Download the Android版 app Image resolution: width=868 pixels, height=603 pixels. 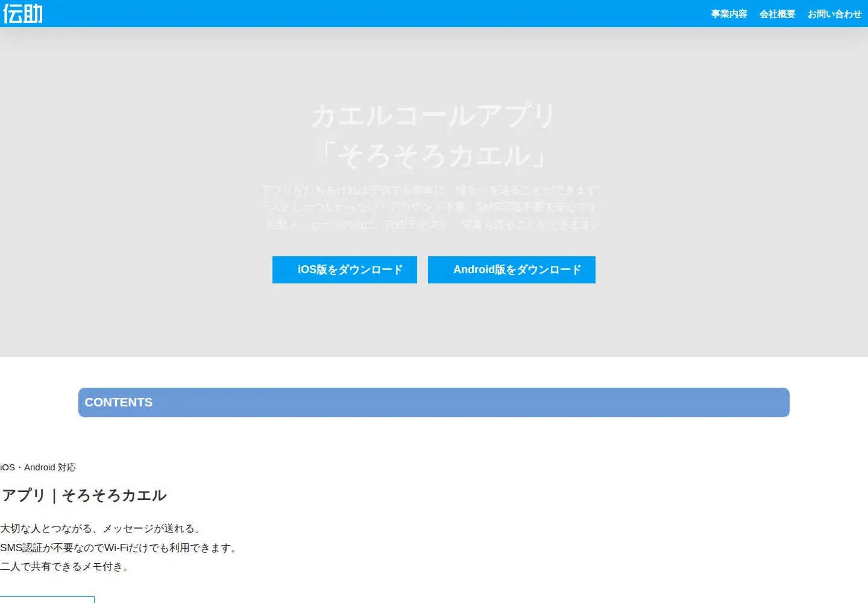coord(512,270)
